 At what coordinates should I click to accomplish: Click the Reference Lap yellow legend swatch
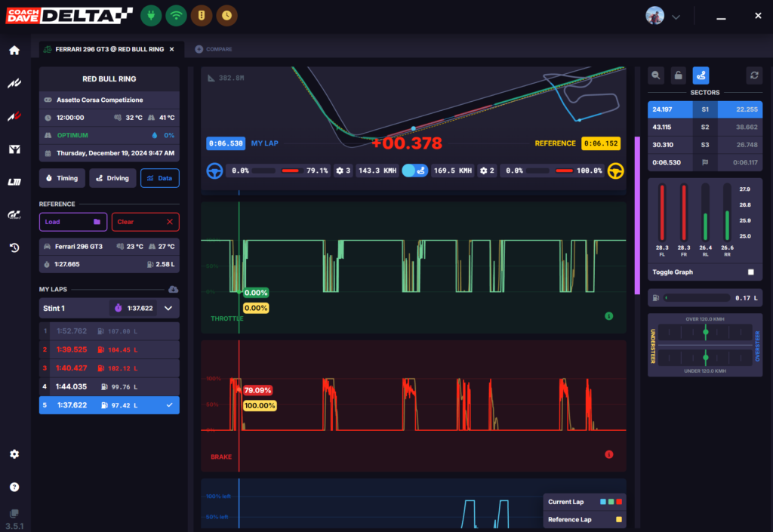pos(619,520)
